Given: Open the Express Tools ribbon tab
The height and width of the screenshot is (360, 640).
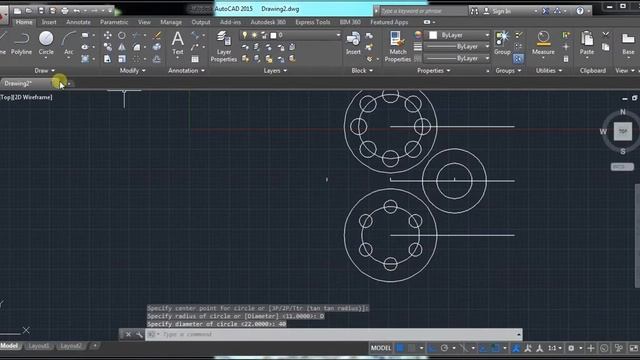Looking at the screenshot, I should (x=313, y=22).
